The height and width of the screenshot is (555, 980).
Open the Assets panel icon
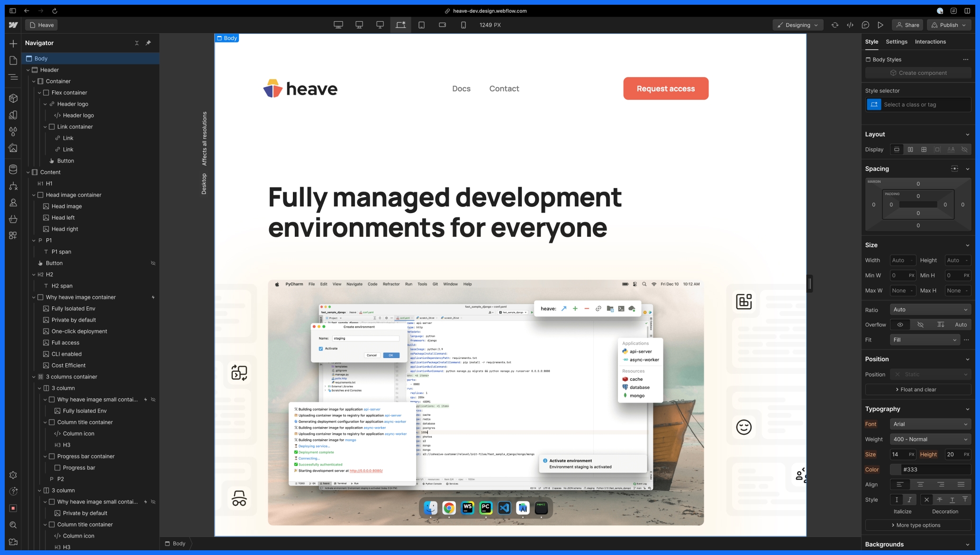(x=13, y=148)
